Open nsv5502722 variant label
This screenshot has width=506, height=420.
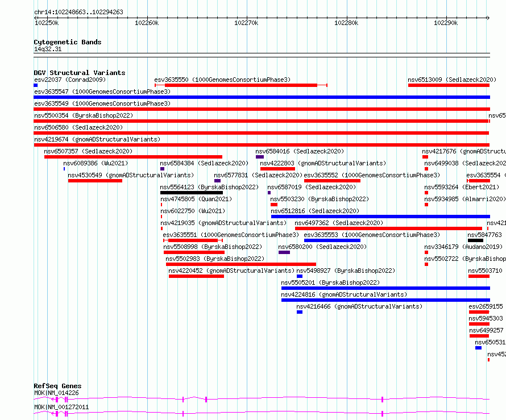click(x=465, y=259)
